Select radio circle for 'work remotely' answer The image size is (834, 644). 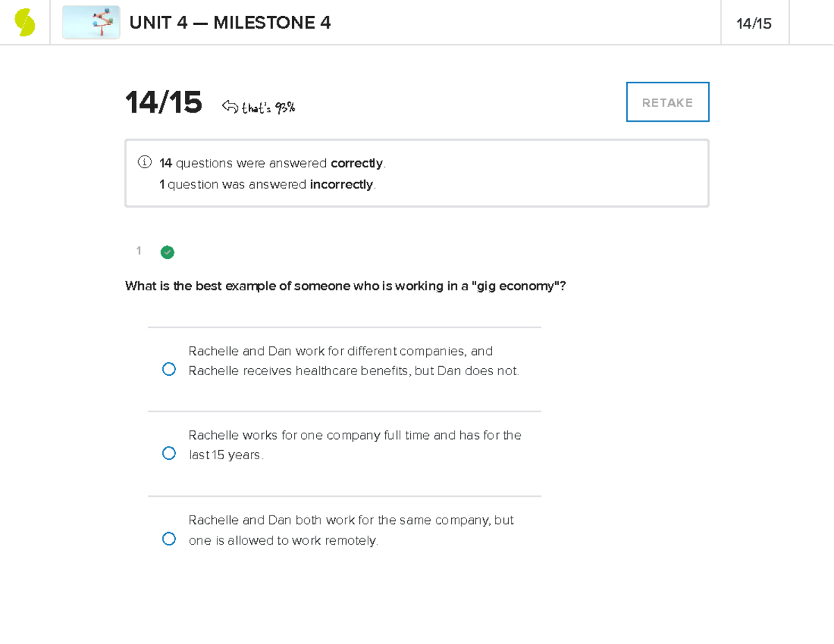169,539
